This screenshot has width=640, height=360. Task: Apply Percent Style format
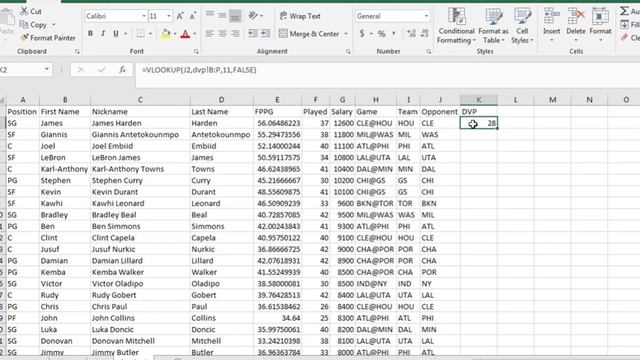coord(382,33)
